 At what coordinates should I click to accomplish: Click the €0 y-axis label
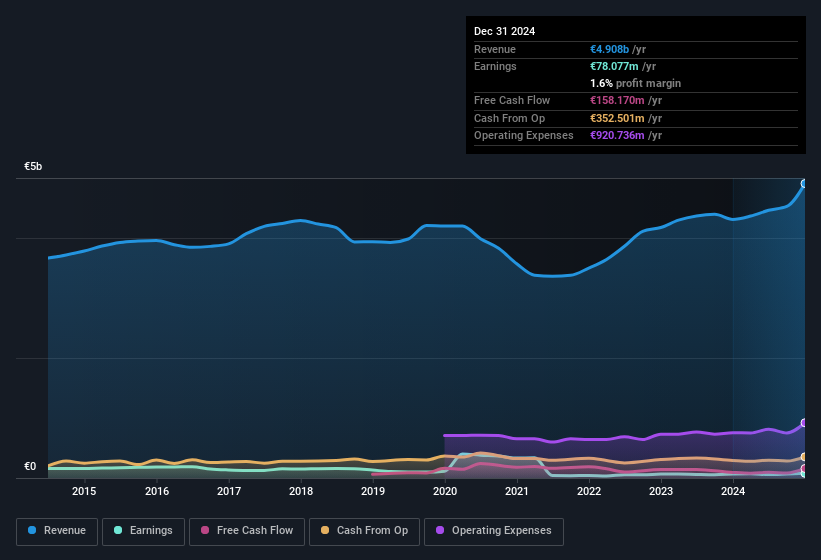[30, 466]
